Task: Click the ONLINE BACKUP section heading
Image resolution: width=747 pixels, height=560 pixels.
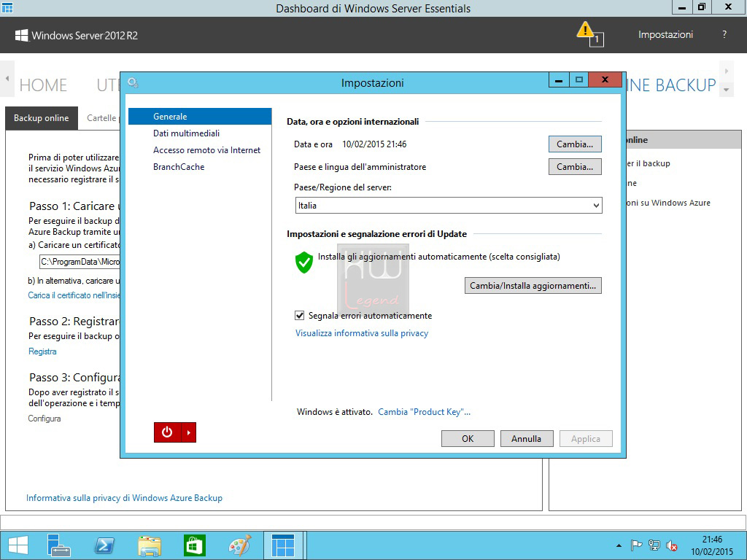Action: [x=671, y=85]
